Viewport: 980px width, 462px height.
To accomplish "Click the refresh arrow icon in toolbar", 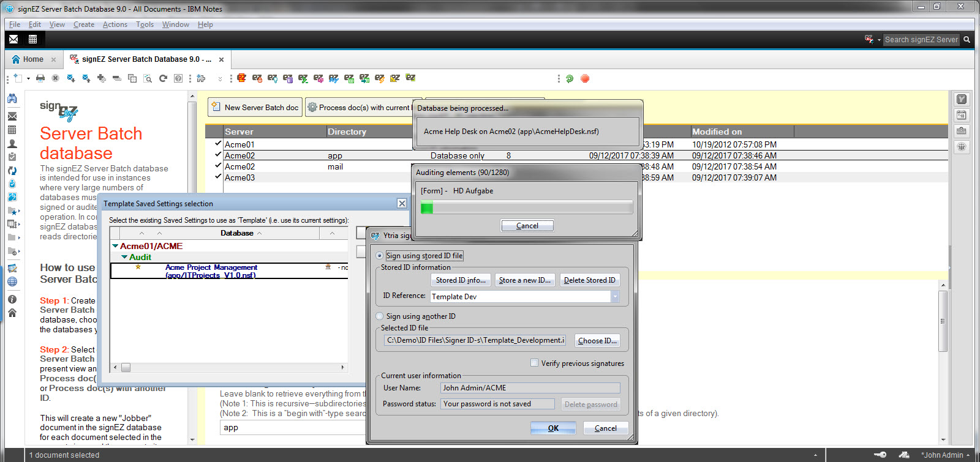I will tap(163, 78).
